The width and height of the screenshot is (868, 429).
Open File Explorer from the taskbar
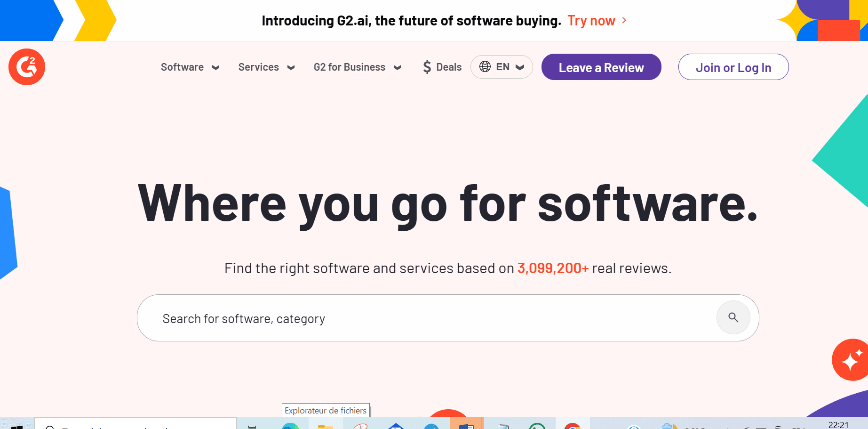coord(325,426)
